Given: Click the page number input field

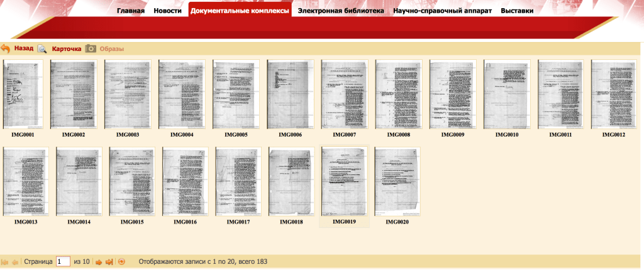Looking at the screenshot, I should coord(63,261).
